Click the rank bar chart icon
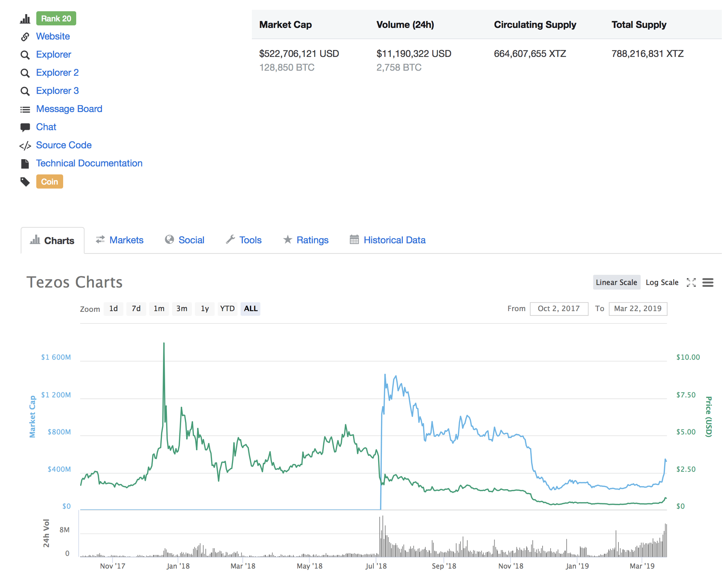The height and width of the screenshot is (578, 728). (x=25, y=19)
